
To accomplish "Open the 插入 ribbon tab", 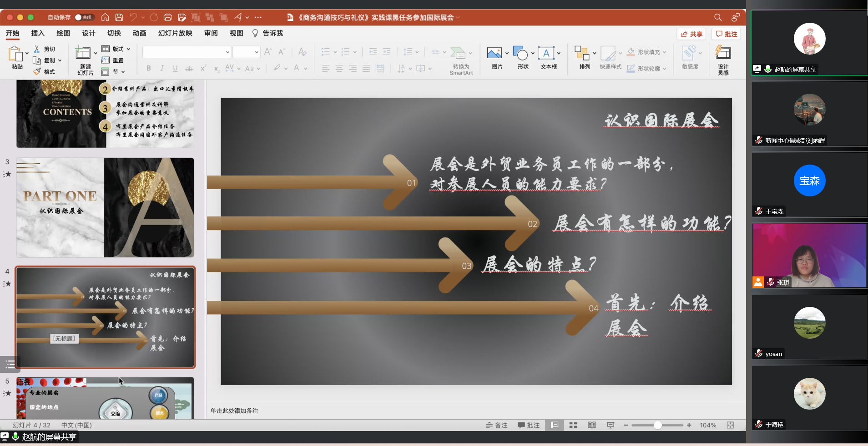I will click(37, 33).
